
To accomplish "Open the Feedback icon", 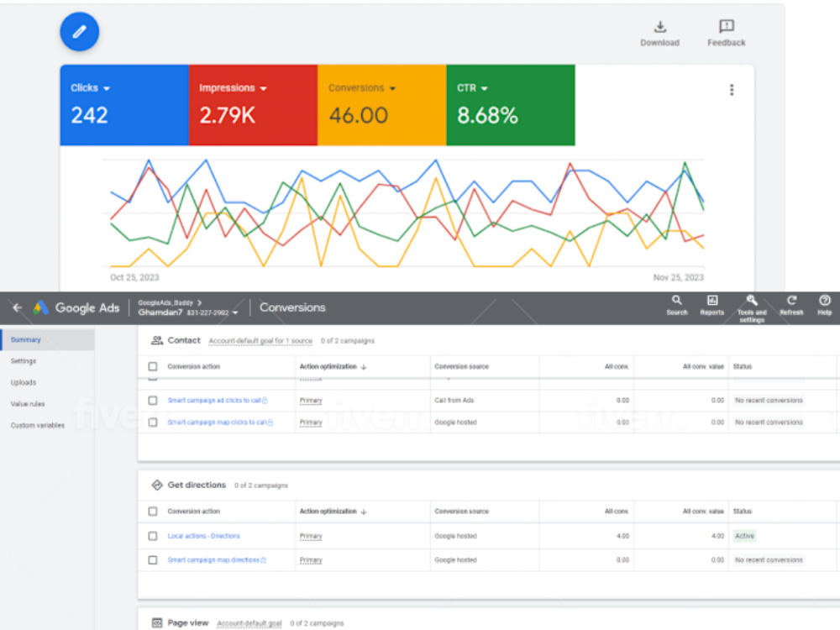I will [x=727, y=26].
